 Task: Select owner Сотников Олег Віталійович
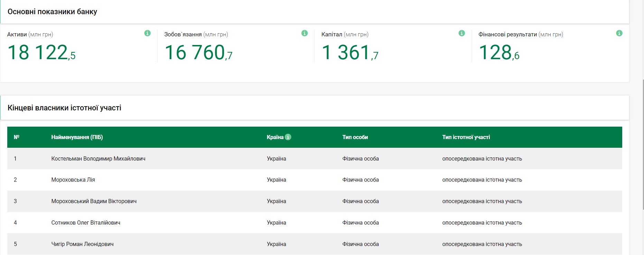[86, 223]
